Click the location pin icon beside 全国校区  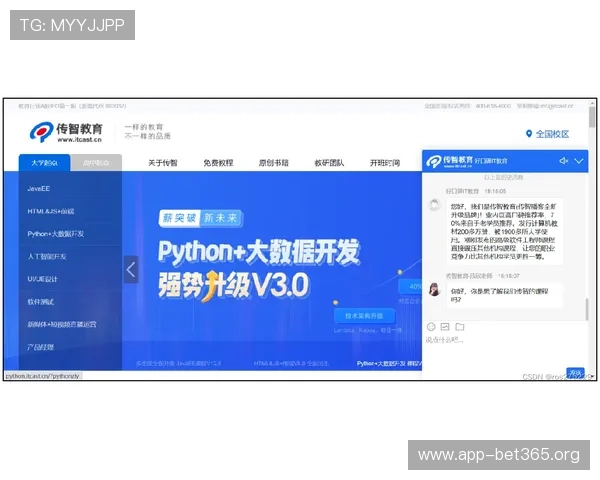529,134
